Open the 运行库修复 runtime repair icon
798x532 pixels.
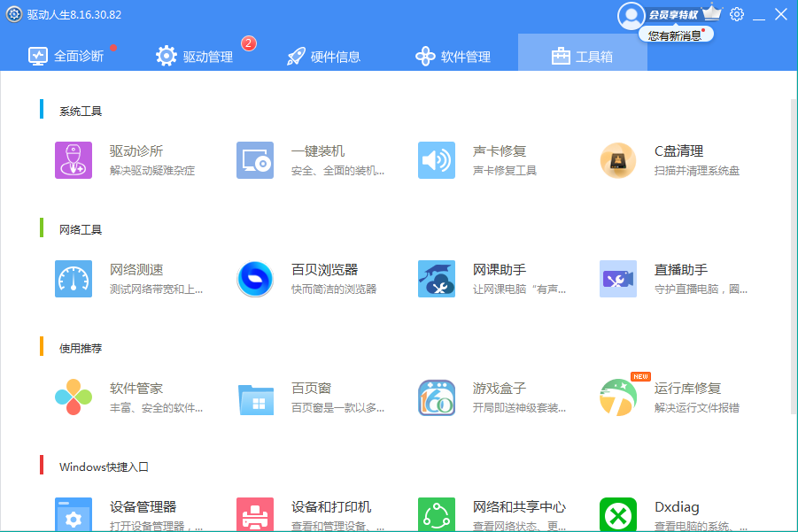(x=618, y=397)
